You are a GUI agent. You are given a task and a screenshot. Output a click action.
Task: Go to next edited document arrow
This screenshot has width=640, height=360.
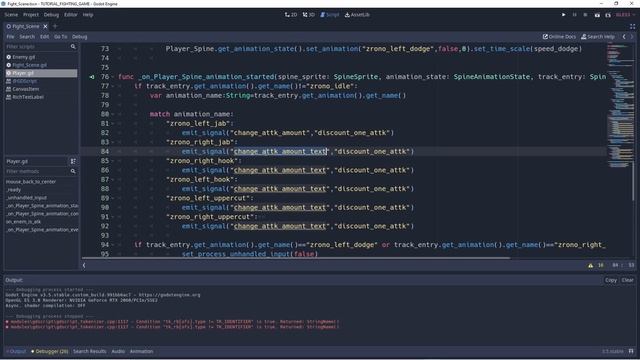pos(632,37)
